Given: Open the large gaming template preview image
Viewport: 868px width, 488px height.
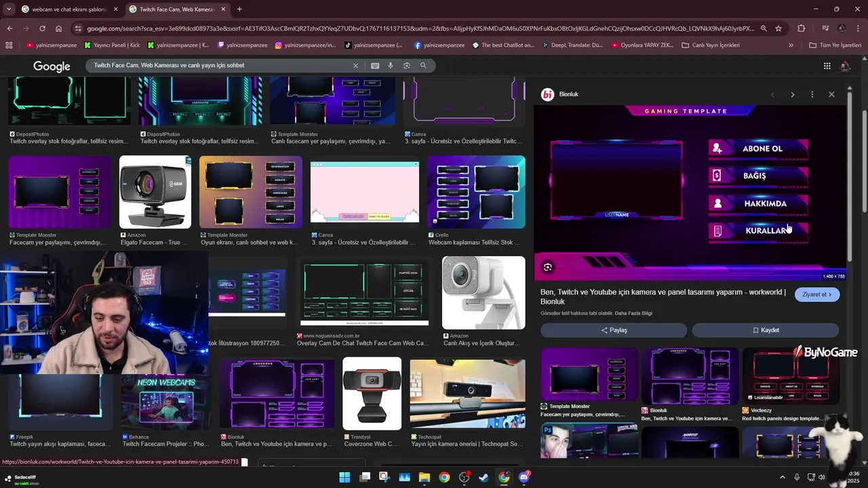Looking at the screenshot, I should pyautogui.click(x=690, y=192).
